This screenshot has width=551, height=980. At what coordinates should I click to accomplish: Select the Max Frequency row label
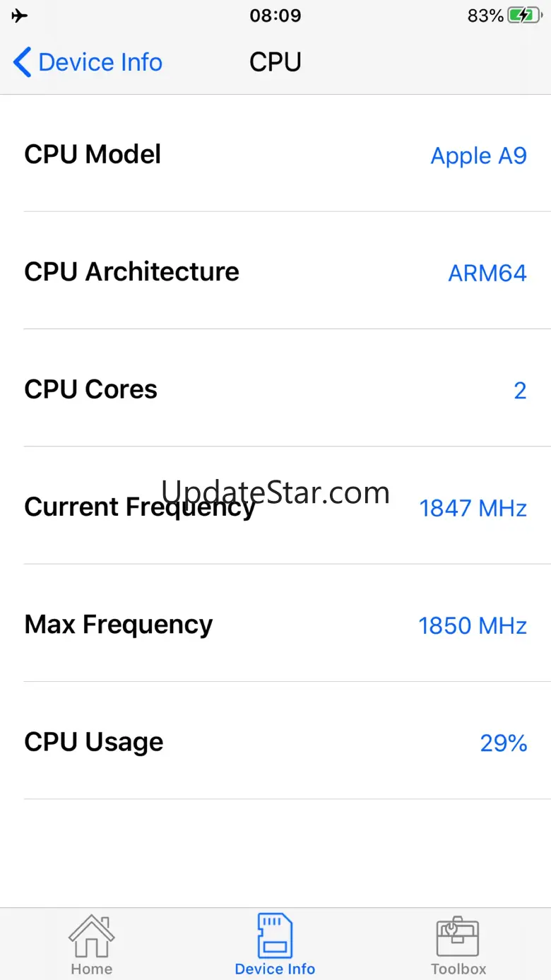click(x=118, y=625)
